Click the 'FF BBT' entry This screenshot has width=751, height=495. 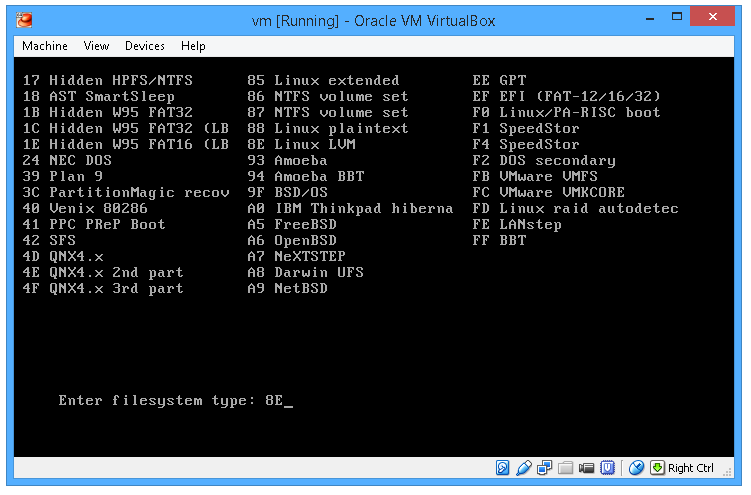click(499, 240)
